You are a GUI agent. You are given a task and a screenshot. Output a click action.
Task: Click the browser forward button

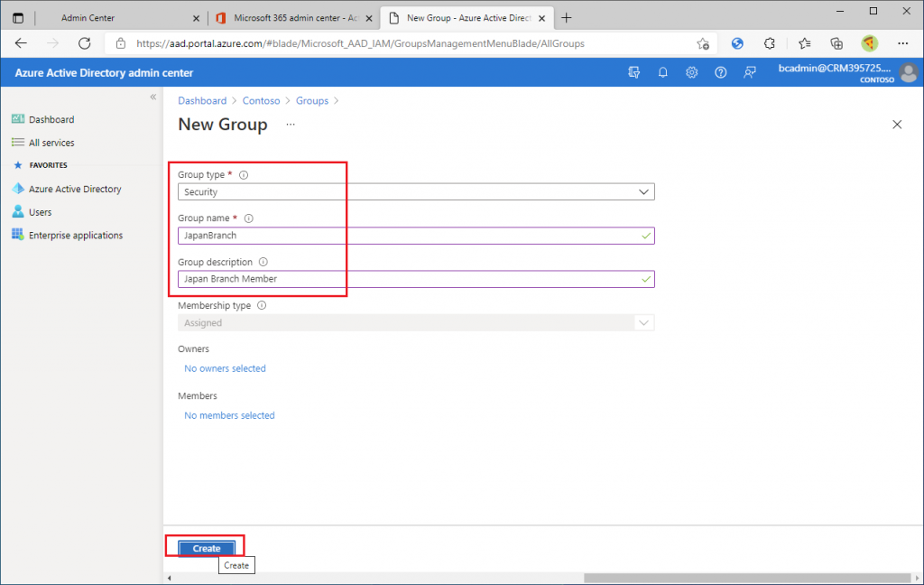coord(53,43)
